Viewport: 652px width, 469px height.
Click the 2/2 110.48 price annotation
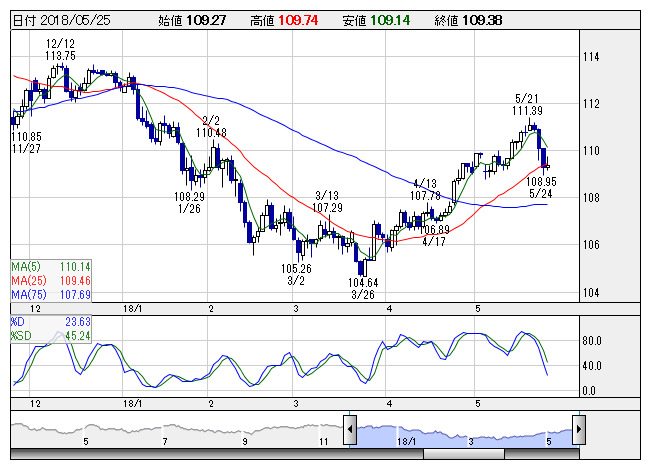point(211,126)
